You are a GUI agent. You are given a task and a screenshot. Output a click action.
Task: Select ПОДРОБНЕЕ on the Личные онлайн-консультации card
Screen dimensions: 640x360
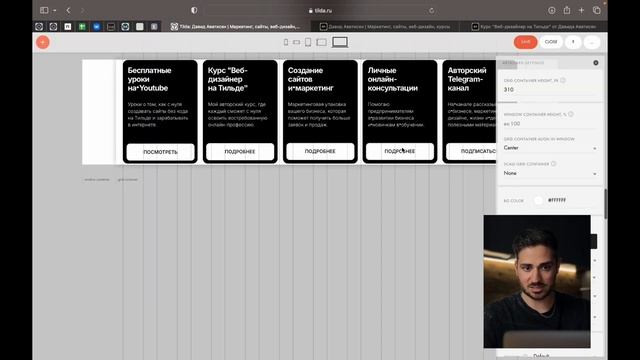coord(400,151)
